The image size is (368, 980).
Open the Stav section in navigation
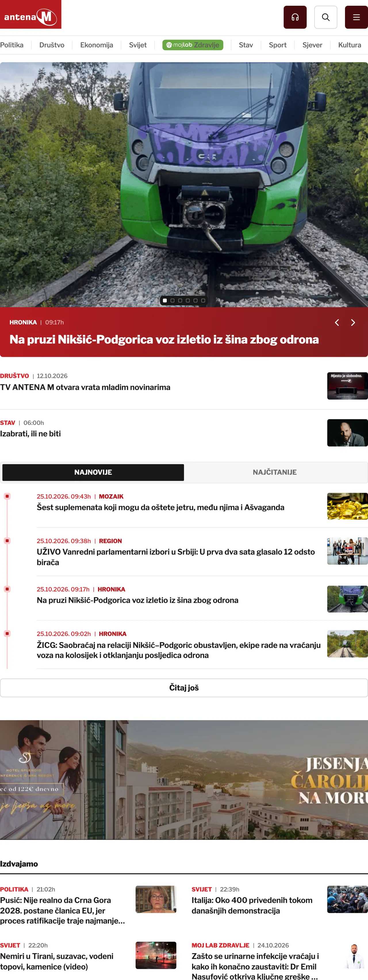246,45
